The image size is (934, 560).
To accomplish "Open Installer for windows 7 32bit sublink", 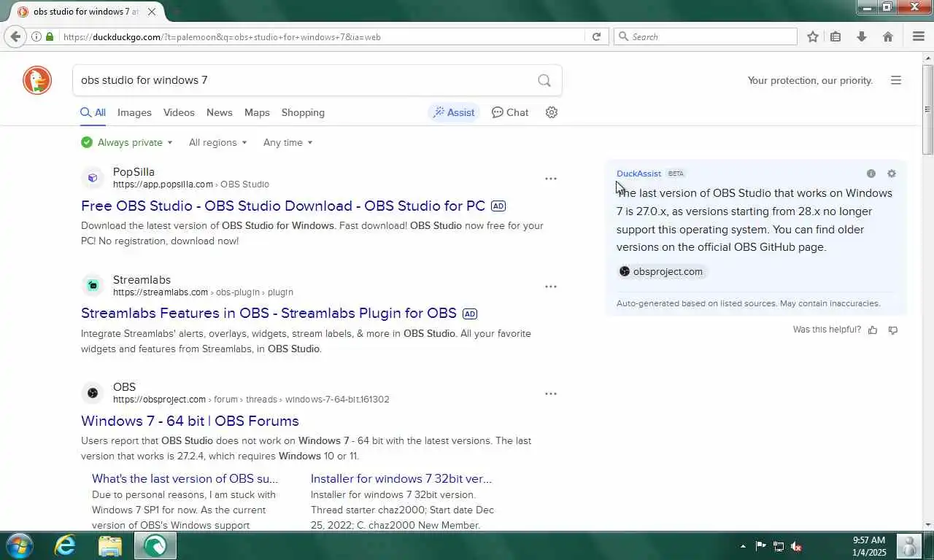I will pyautogui.click(x=401, y=478).
